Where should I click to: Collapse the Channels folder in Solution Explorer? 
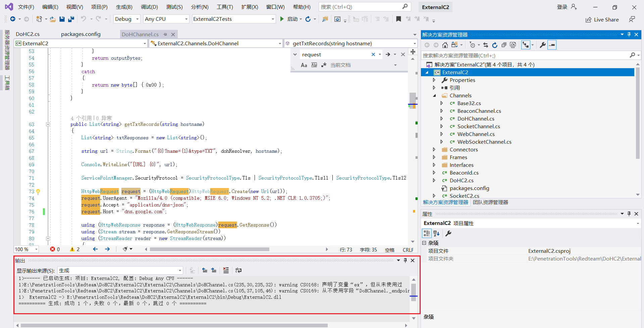coord(434,96)
